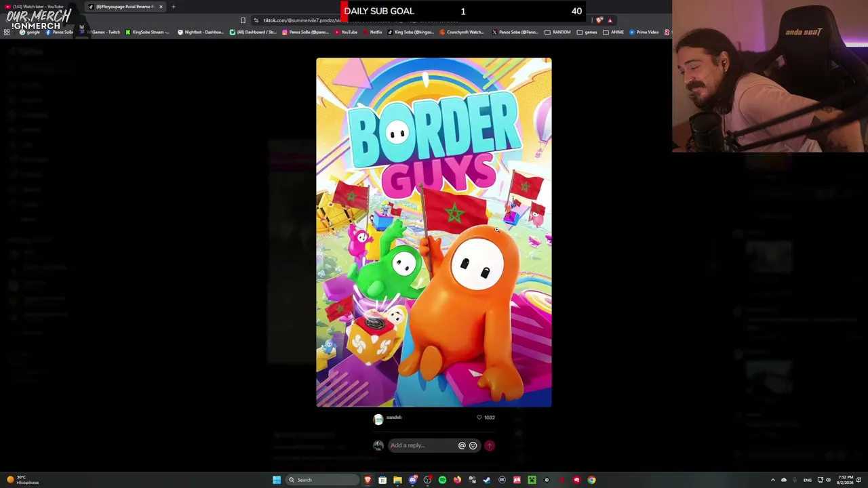868x488 pixels.
Task: Insert a mention with the @ icon
Action: pos(462,445)
